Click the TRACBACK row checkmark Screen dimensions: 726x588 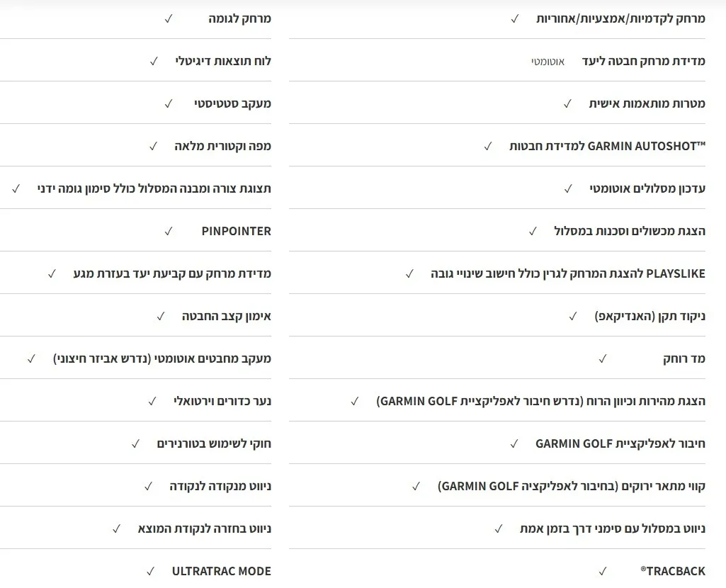point(603,571)
